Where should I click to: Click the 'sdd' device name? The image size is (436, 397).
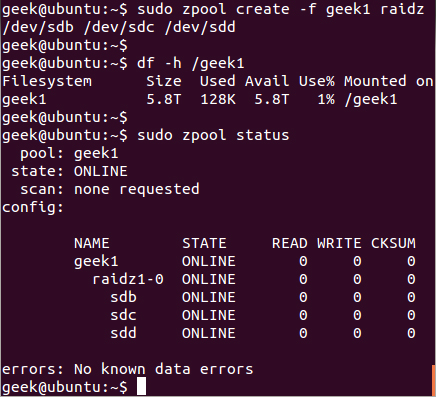123,333
